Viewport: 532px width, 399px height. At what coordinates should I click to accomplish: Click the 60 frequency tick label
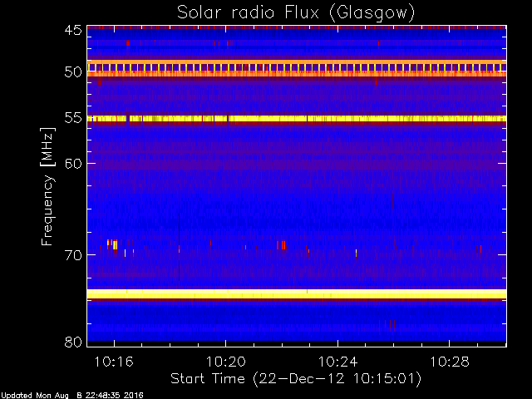point(73,164)
